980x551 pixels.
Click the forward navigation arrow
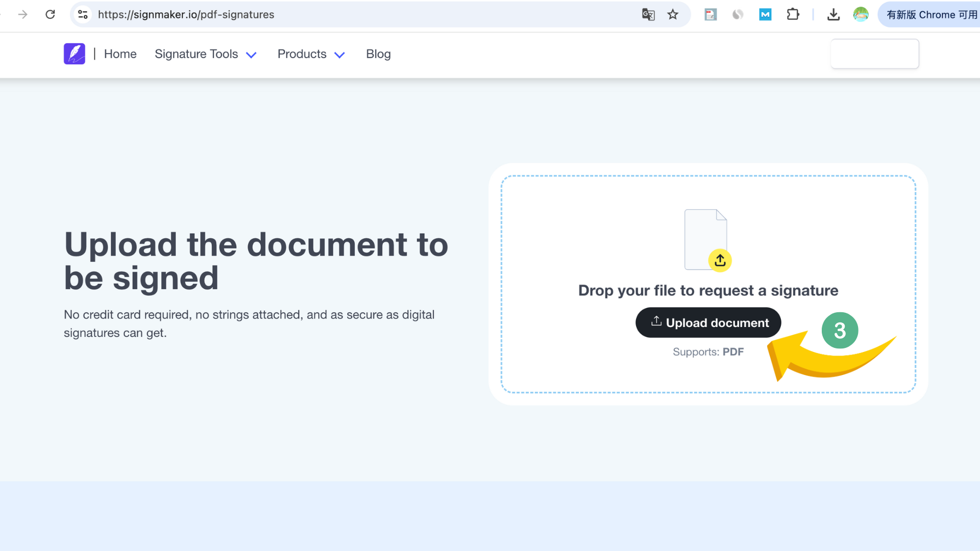click(23, 14)
